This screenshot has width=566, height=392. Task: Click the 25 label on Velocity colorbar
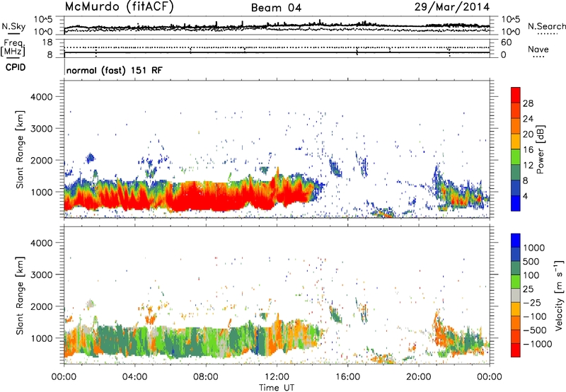(x=528, y=289)
